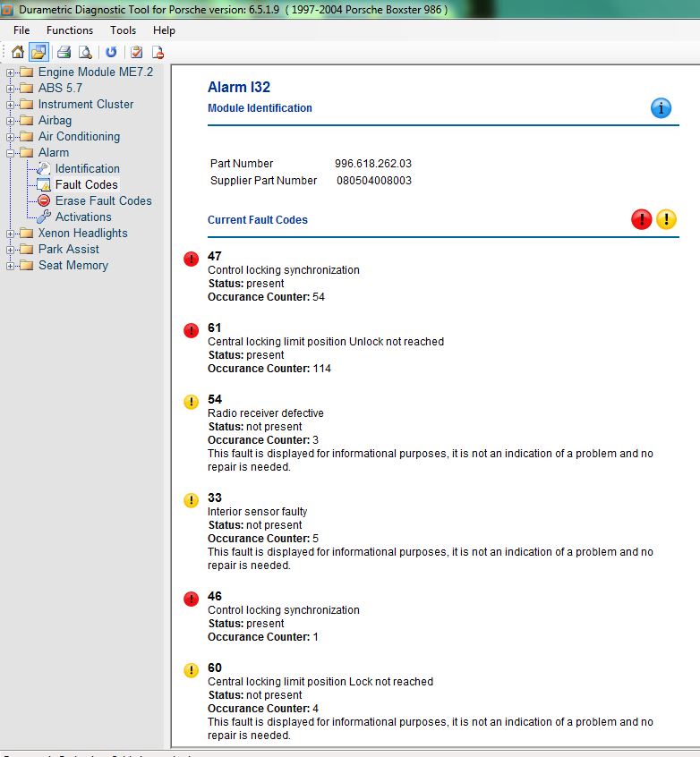Open Identification under Alarm
The height and width of the screenshot is (757, 700).
coord(87,168)
